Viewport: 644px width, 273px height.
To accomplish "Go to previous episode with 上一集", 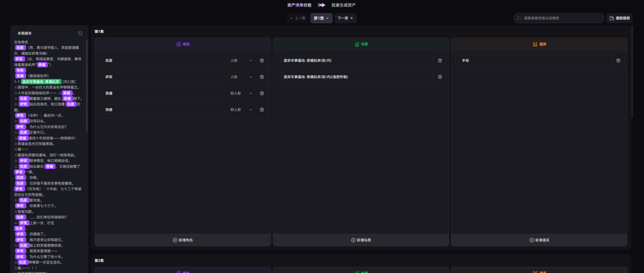I will click(298, 18).
